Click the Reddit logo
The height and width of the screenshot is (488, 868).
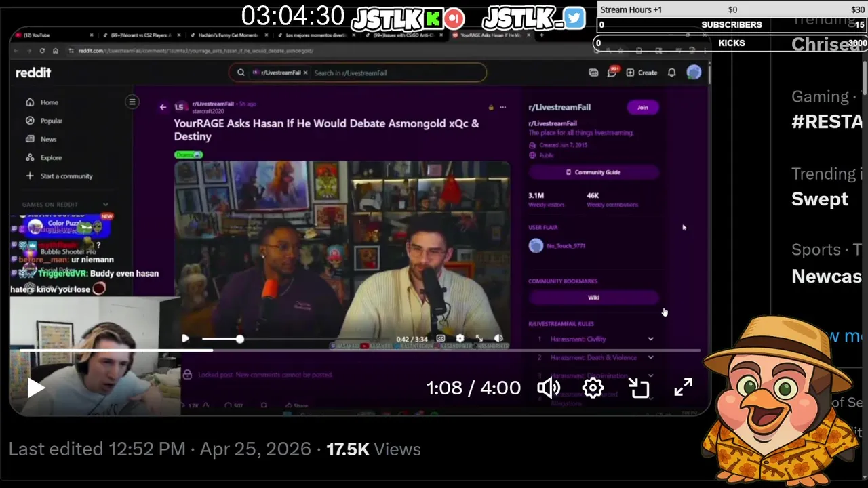(x=33, y=73)
